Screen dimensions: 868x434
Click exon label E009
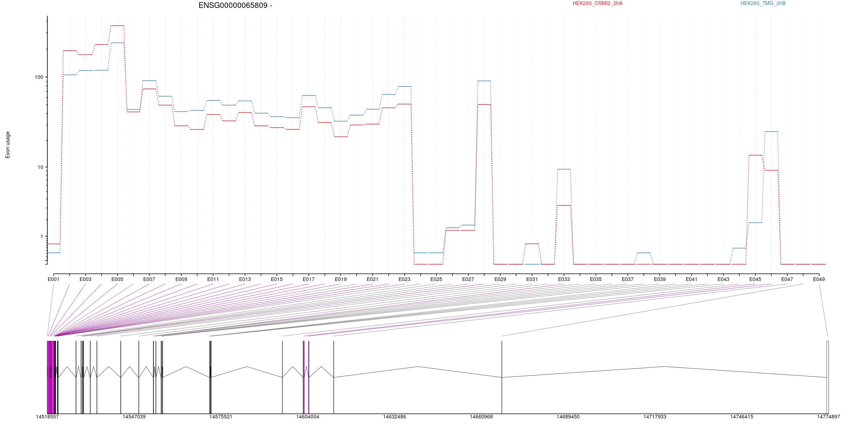tap(181, 279)
